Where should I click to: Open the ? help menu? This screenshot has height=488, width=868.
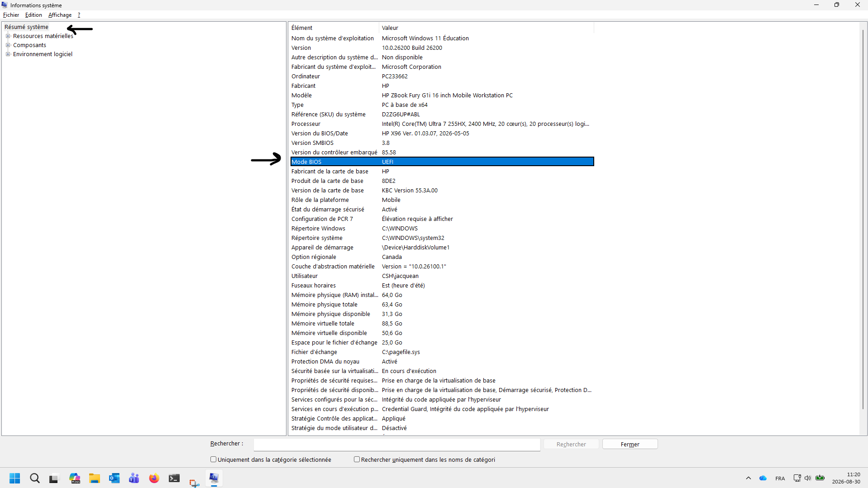pyautogui.click(x=79, y=15)
